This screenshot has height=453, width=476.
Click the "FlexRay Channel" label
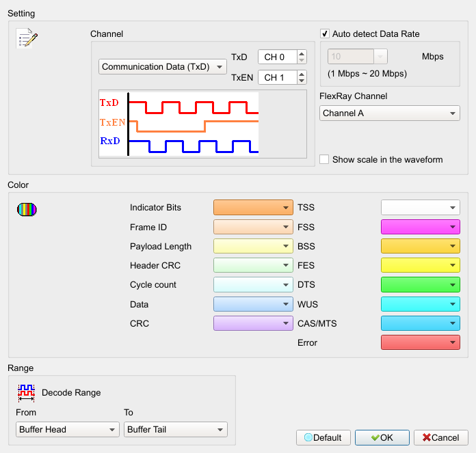(x=354, y=96)
